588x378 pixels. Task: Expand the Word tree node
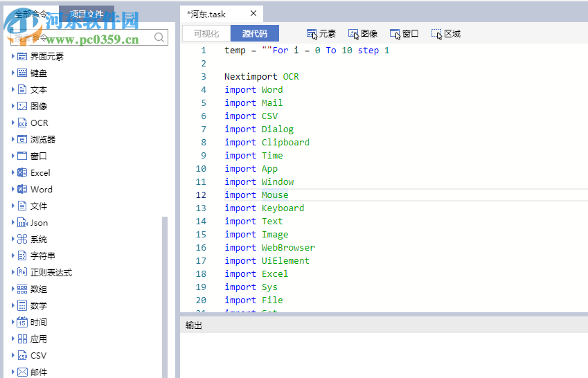point(12,190)
